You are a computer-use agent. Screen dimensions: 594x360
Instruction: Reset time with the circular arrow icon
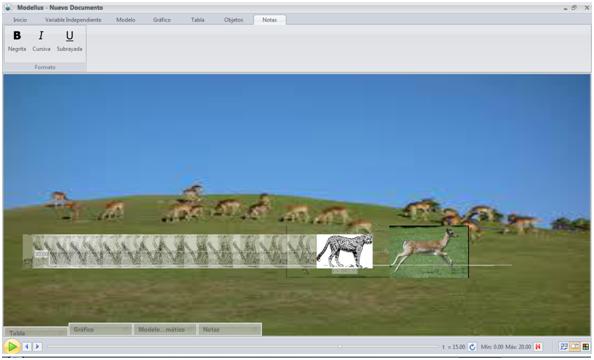point(472,347)
